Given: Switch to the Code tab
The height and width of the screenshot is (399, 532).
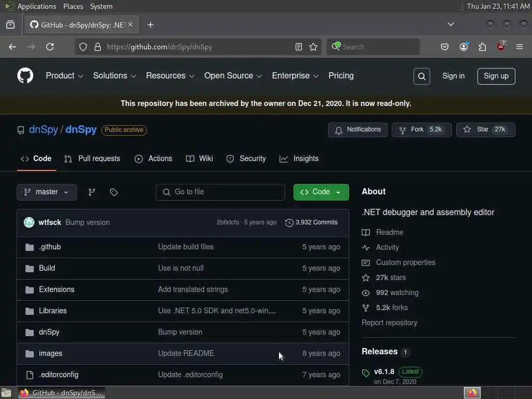Looking at the screenshot, I should pos(36,159).
